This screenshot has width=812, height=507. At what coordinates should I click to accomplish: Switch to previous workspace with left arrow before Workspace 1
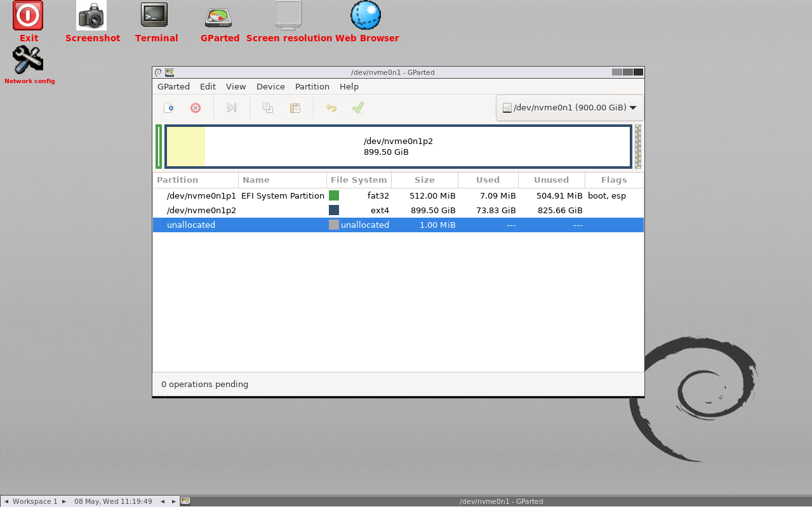click(x=6, y=501)
